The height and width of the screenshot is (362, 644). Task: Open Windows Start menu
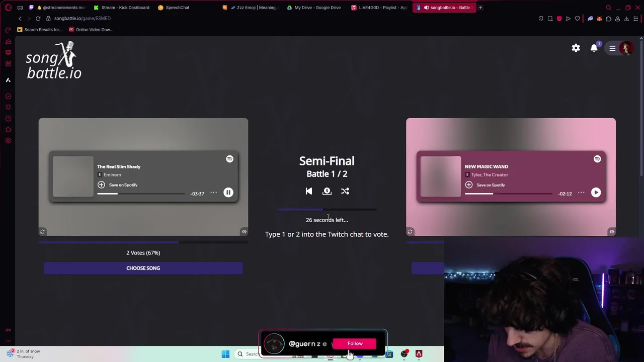click(225, 354)
